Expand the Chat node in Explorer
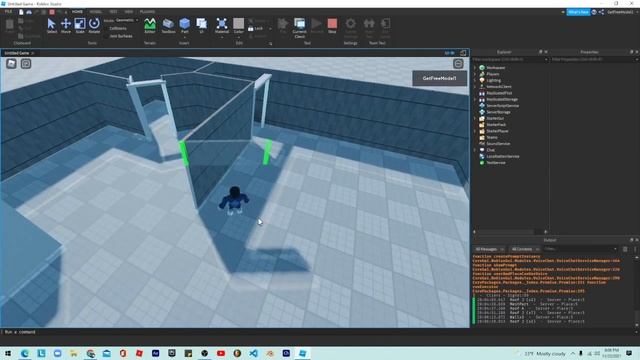Viewport: 640px width, 360px height. (475, 150)
